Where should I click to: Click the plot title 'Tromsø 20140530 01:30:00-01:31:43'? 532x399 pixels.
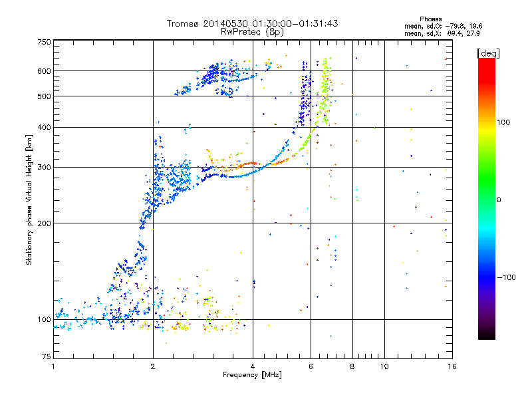[252, 23]
